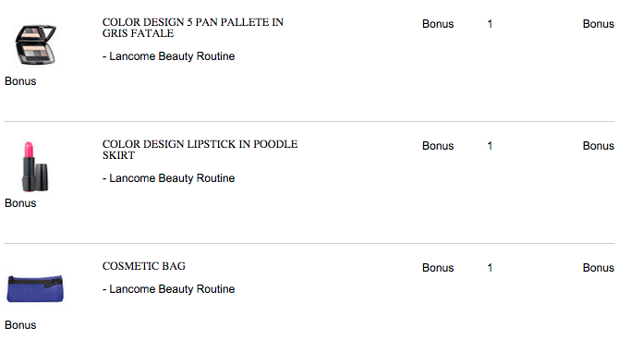Click the eyeshadow palette product image
The image size is (619, 364).
(35, 44)
